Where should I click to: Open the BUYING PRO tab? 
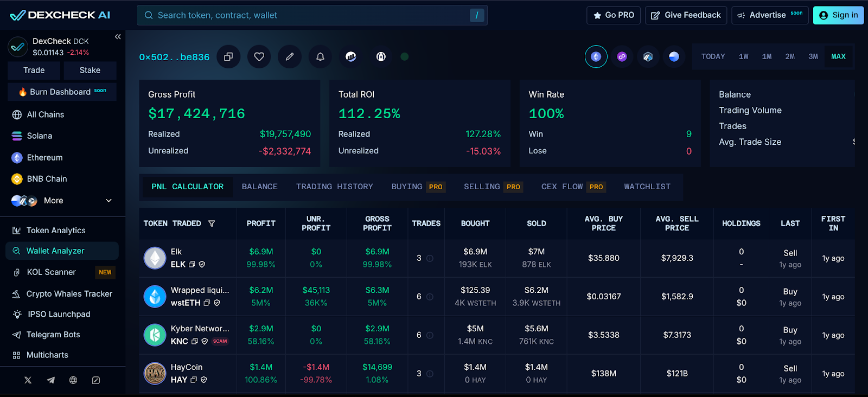[x=418, y=187]
